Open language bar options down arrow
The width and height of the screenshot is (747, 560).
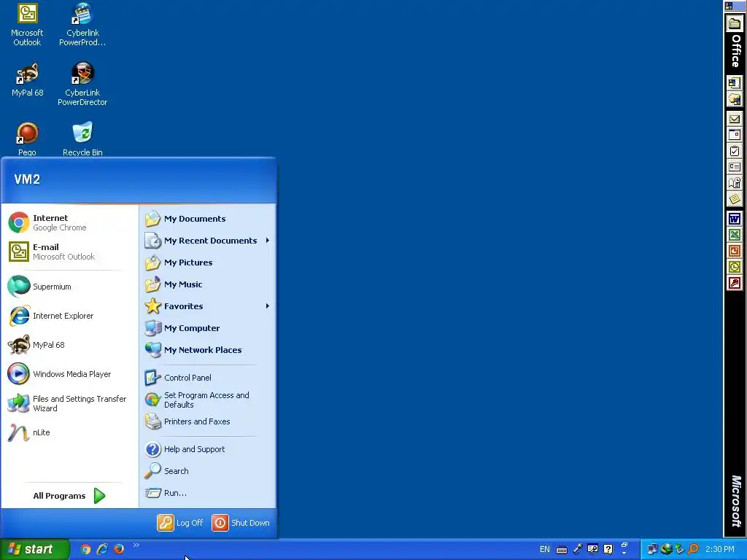click(624, 553)
